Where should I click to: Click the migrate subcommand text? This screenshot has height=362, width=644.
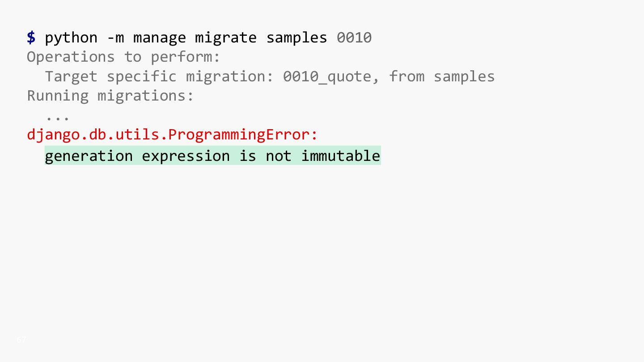pyautogui.click(x=226, y=38)
